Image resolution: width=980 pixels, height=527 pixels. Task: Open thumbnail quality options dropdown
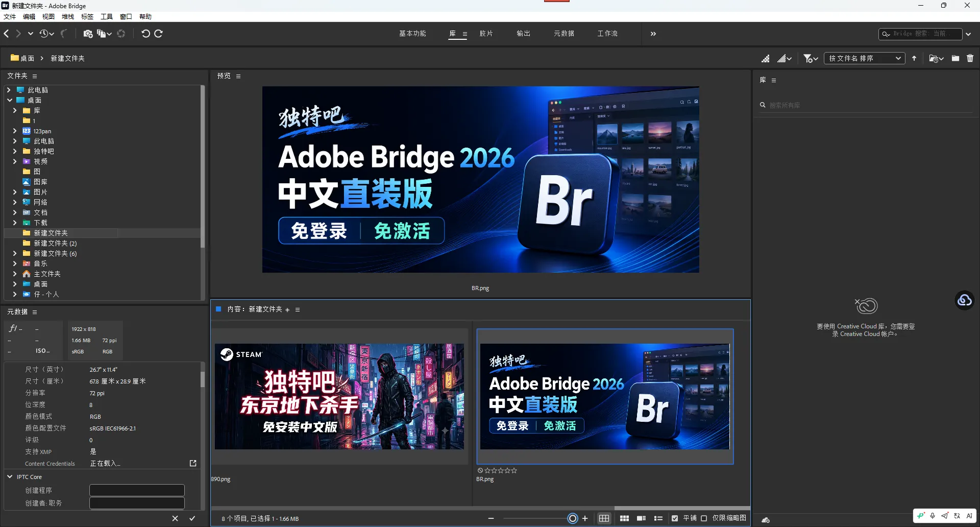785,59
